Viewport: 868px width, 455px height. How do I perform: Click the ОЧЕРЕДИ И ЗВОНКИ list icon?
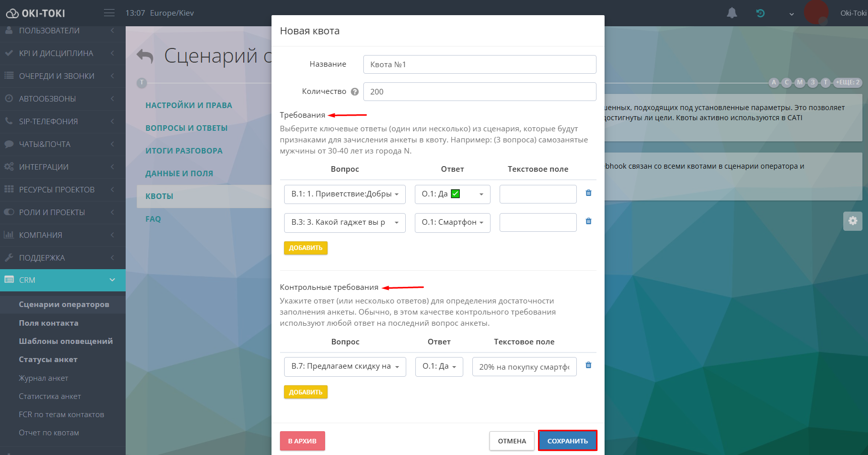9,76
